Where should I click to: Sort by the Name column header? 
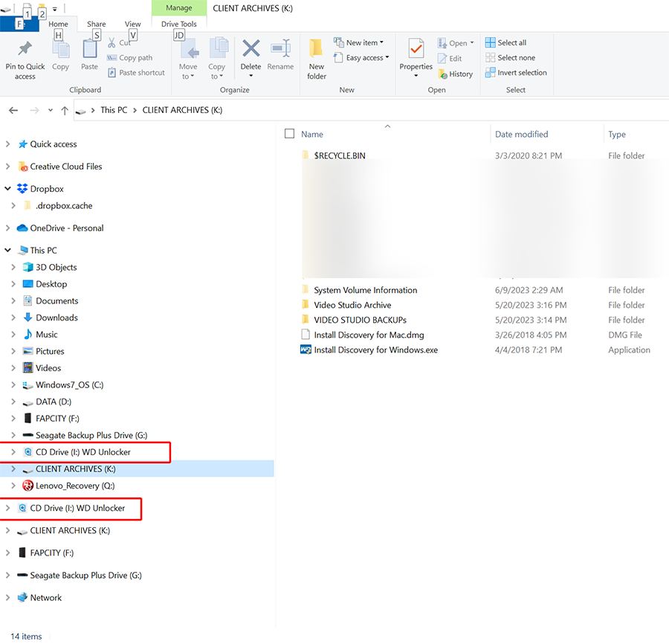coord(312,135)
